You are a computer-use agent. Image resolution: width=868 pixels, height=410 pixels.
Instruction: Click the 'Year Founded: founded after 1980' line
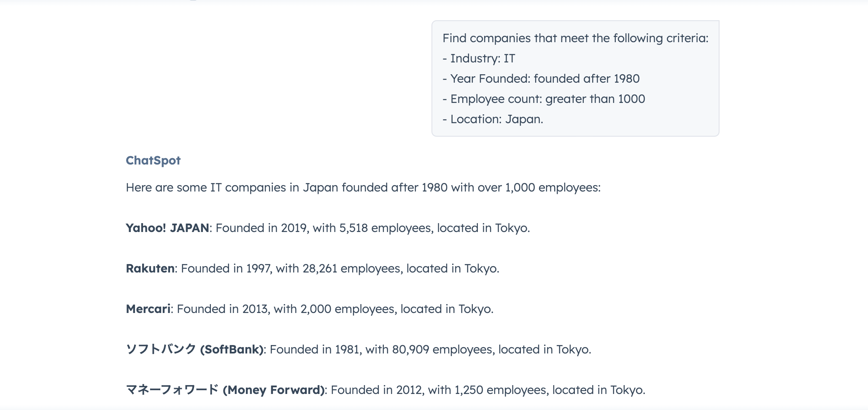click(x=541, y=78)
